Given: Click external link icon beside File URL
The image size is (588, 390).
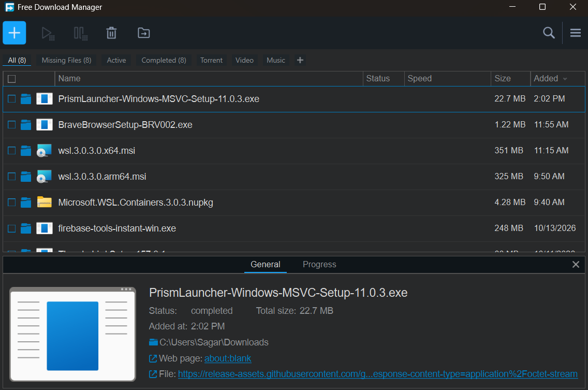Looking at the screenshot, I should pyautogui.click(x=153, y=374).
